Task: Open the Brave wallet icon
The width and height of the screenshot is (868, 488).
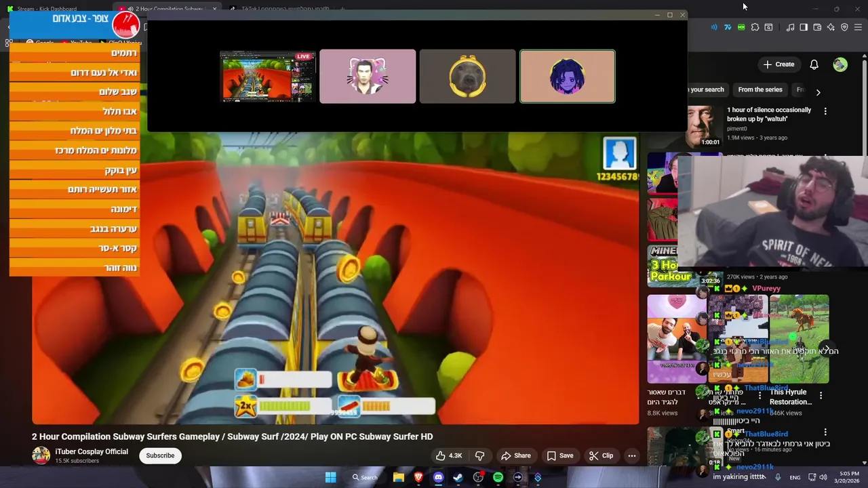Action: (x=817, y=27)
